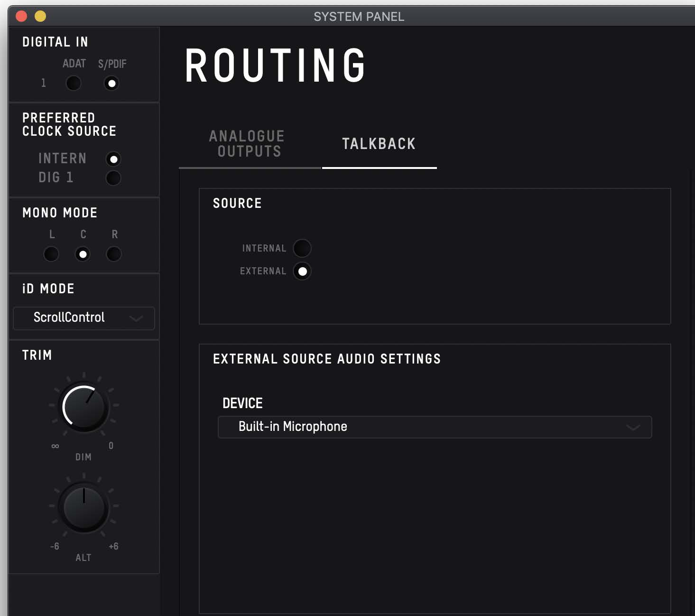
Task: Open the Device Built-in Microphone dropdown
Action: coord(435,427)
